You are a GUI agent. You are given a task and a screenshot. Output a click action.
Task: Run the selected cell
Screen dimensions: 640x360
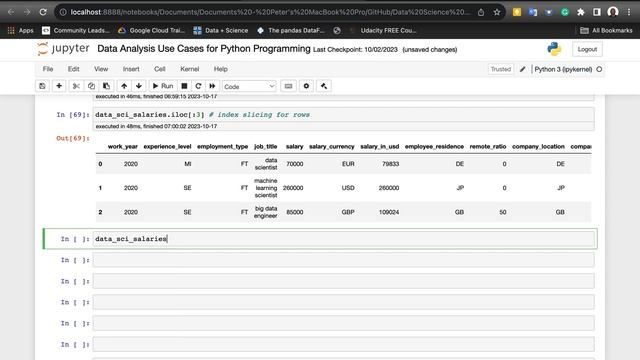point(163,86)
